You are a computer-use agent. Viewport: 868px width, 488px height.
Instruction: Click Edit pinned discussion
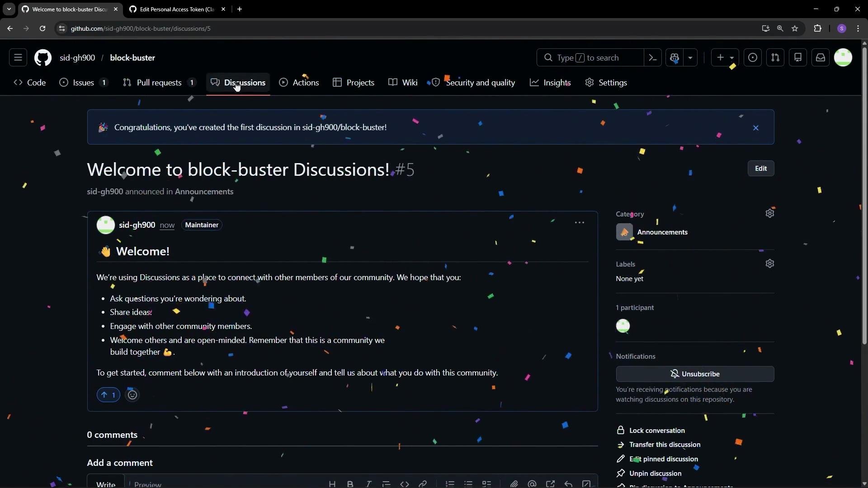tap(657, 459)
